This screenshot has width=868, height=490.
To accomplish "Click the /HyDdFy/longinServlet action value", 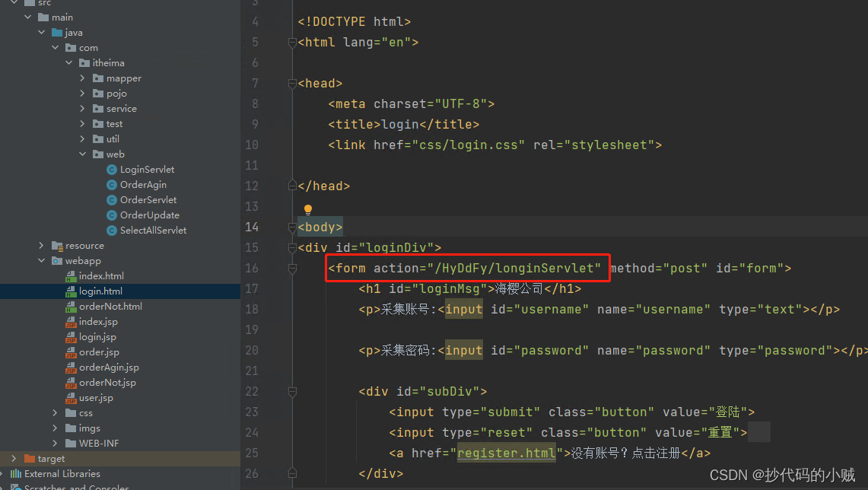I will click(x=514, y=268).
